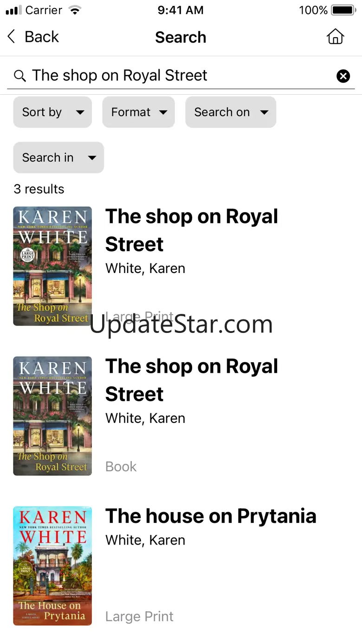The image size is (362, 644).
Task: Tap the cellular signal bars icon
Action: point(13,10)
